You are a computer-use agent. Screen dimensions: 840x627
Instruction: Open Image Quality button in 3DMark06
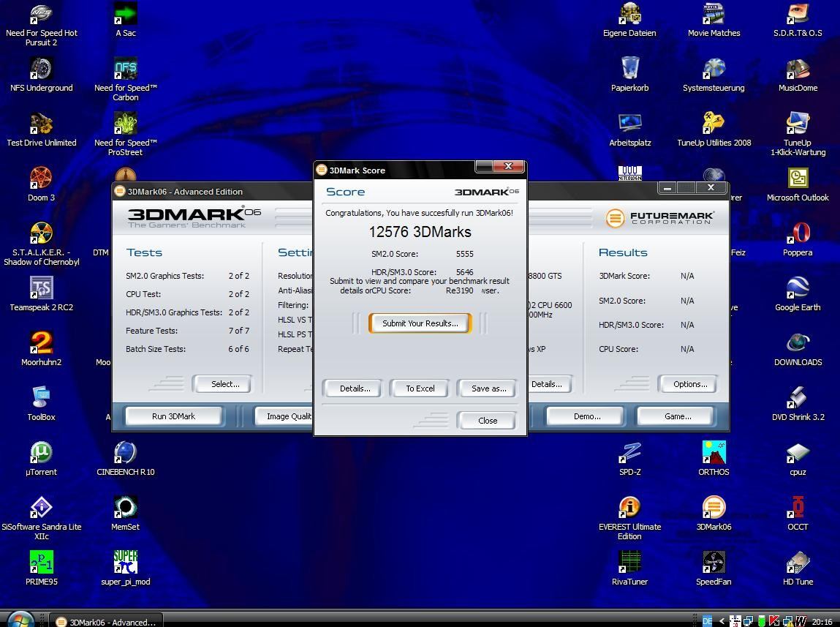coord(285,416)
